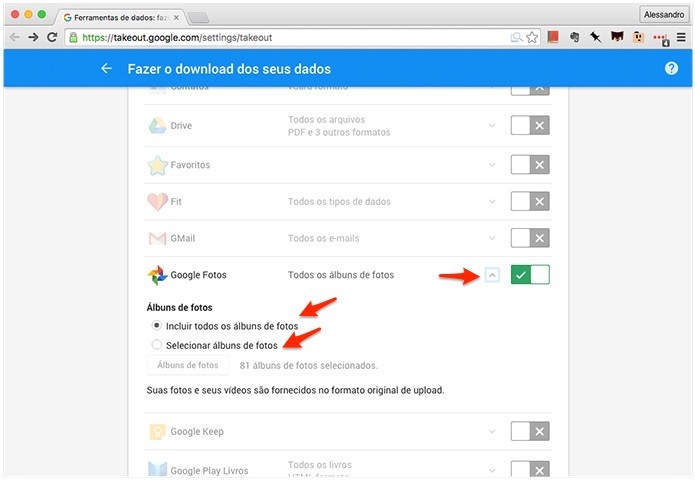The image size is (695, 480).
Task: Enable the Google Keep export toggle
Action: pyautogui.click(x=530, y=431)
